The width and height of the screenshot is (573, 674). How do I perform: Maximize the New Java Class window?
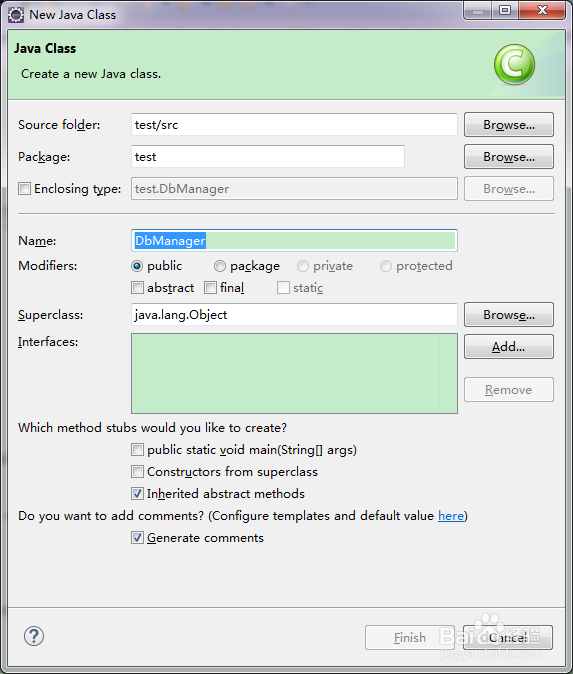tap(505, 10)
